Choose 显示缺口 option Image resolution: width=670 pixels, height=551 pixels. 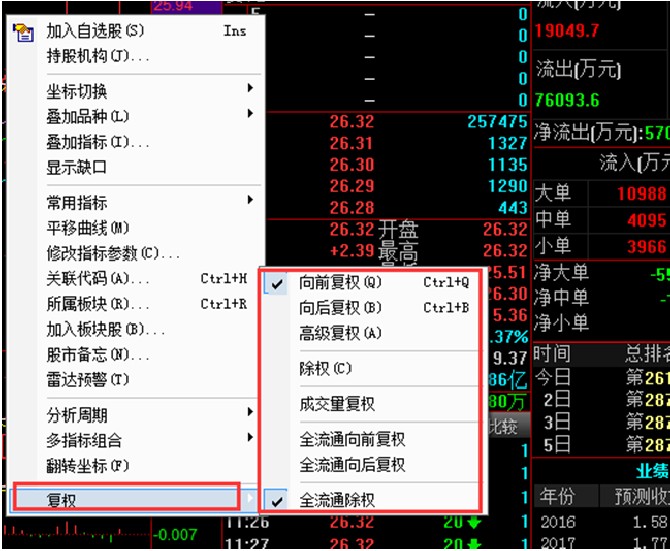pyautogui.click(x=76, y=167)
